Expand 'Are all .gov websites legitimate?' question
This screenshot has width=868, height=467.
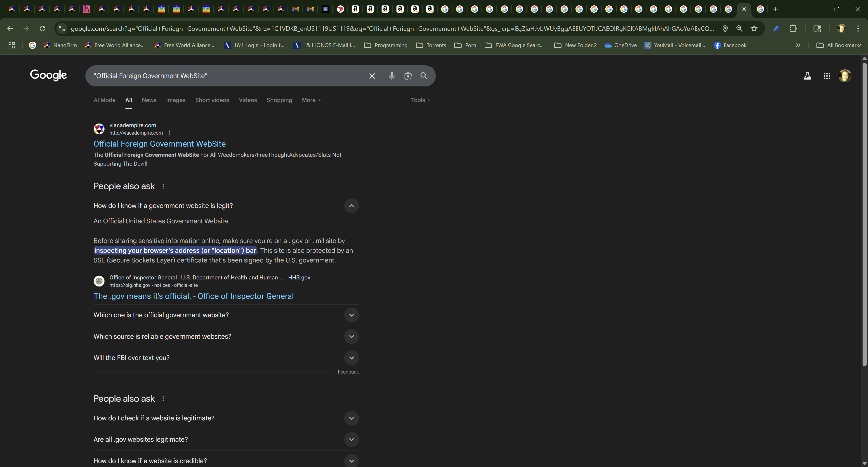[x=351, y=439]
